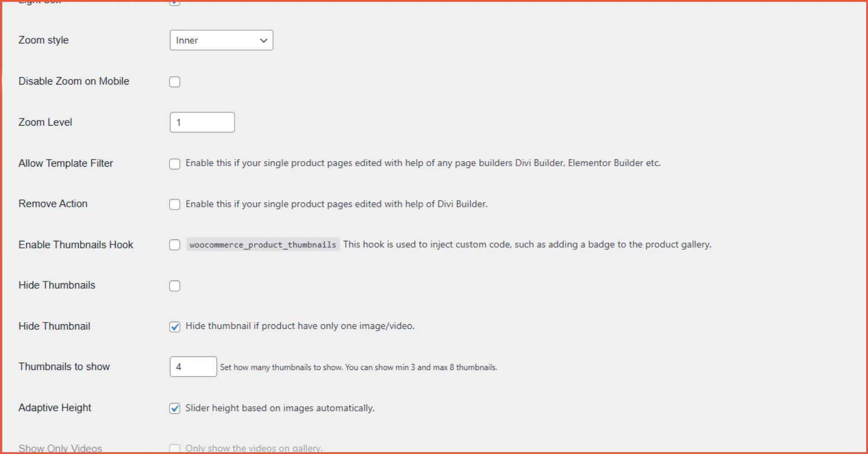The height and width of the screenshot is (454, 868).
Task: Disable the Adaptive Height checkbox
Action: (175, 408)
